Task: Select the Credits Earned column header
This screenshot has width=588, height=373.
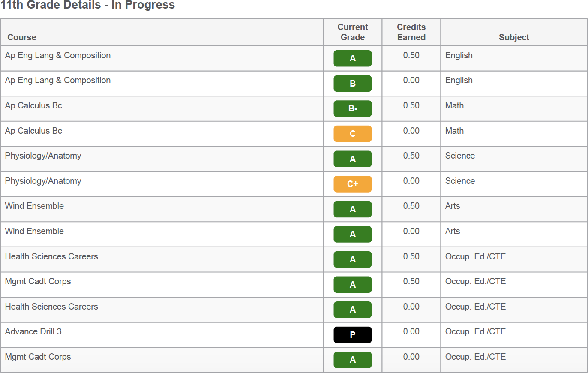Action: [x=411, y=32]
